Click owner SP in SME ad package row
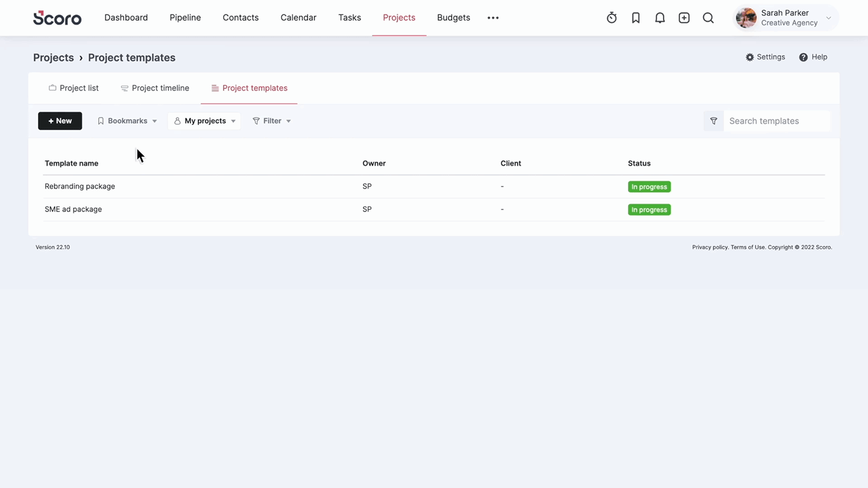Screen dimensions: 868x488 tap(367, 209)
